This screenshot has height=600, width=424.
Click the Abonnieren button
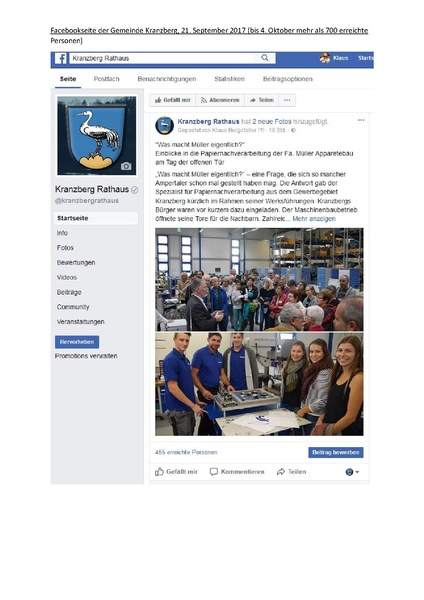click(x=220, y=100)
